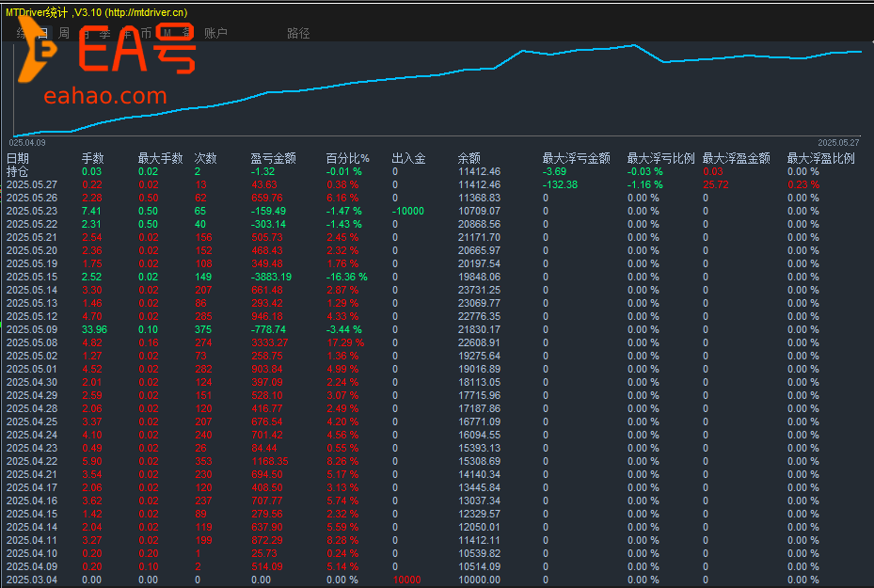Image resolution: width=874 pixels, height=588 pixels.
Task: Open the 账户 account settings
Action: tap(215, 31)
